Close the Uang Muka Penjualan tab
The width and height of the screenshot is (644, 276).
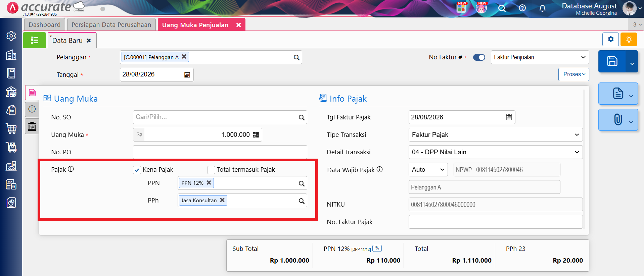[x=239, y=25]
